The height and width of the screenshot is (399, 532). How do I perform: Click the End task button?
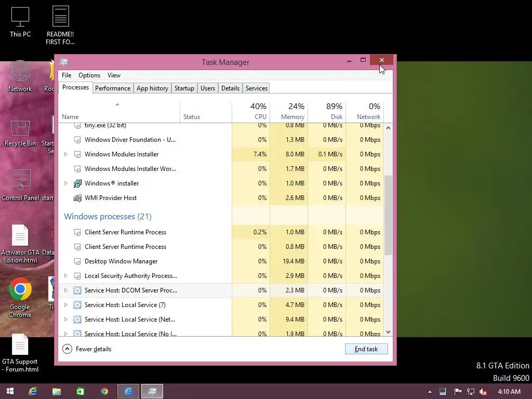[366, 349]
